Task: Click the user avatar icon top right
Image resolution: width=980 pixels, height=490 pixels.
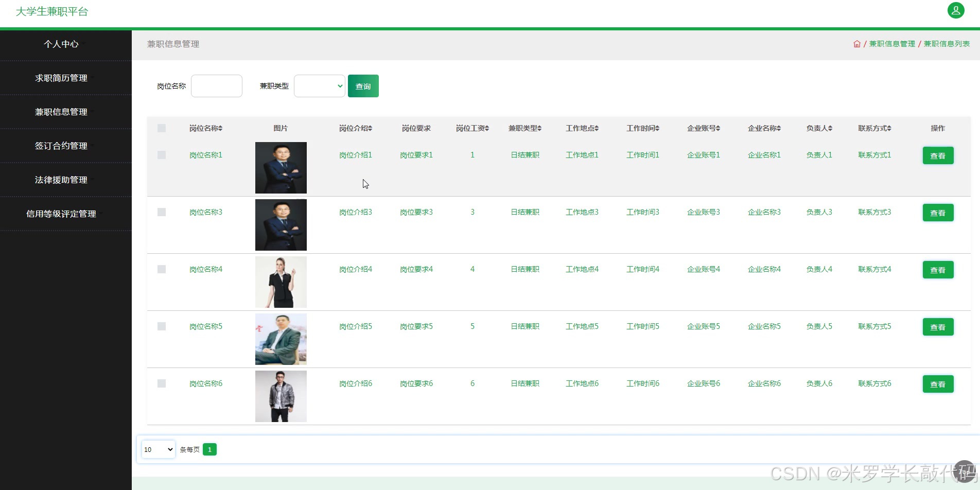Action: point(955,10)
